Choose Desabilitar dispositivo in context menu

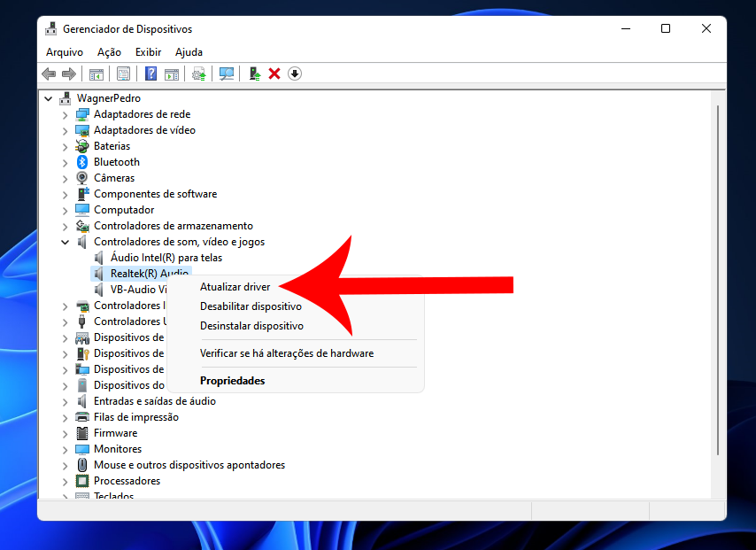click(x=251, y=306)
